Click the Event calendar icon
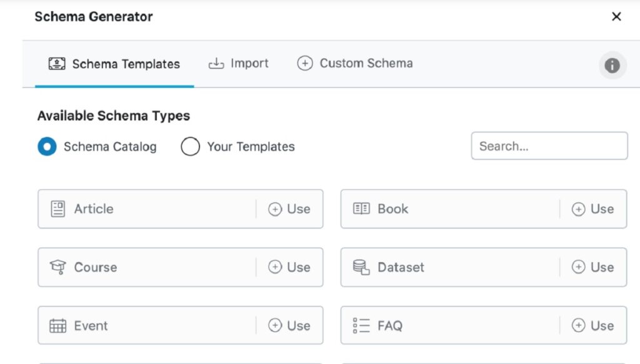Screen dimensions: 640x364 [57, 326]
